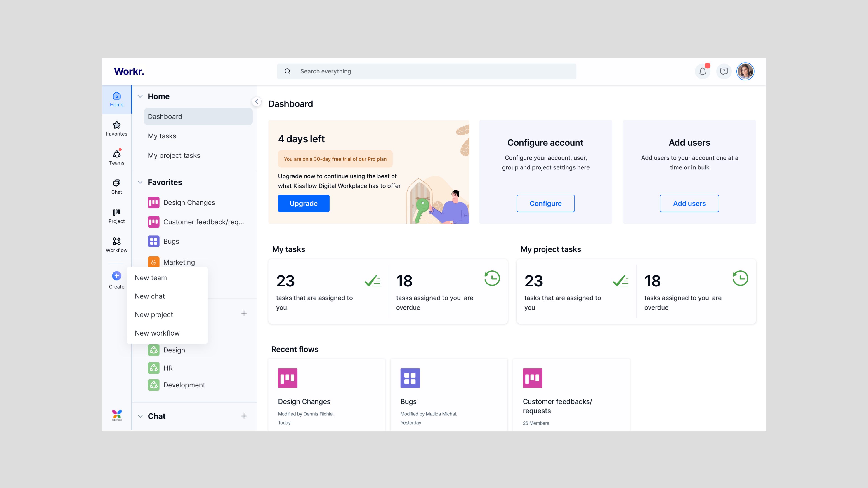Click the green Development team icon

coord(154,385)
